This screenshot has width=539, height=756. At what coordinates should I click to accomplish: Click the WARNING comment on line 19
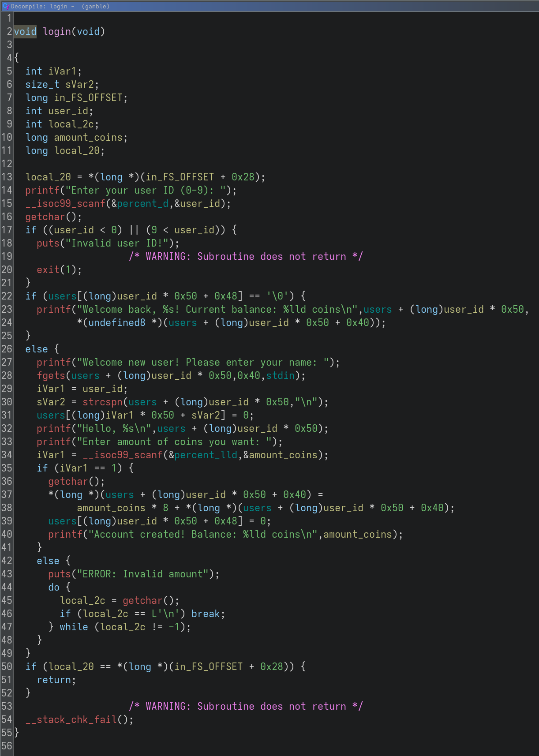(246, 257)
